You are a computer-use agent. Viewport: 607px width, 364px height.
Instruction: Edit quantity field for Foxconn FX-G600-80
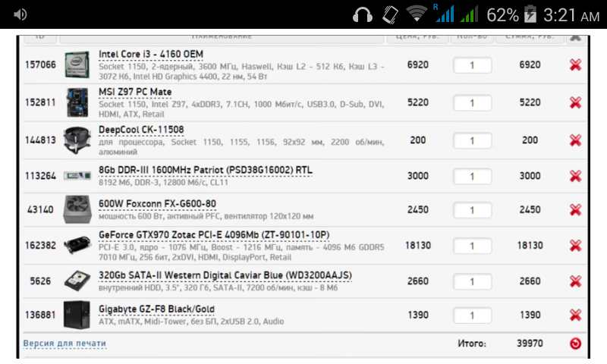point(472,210)
